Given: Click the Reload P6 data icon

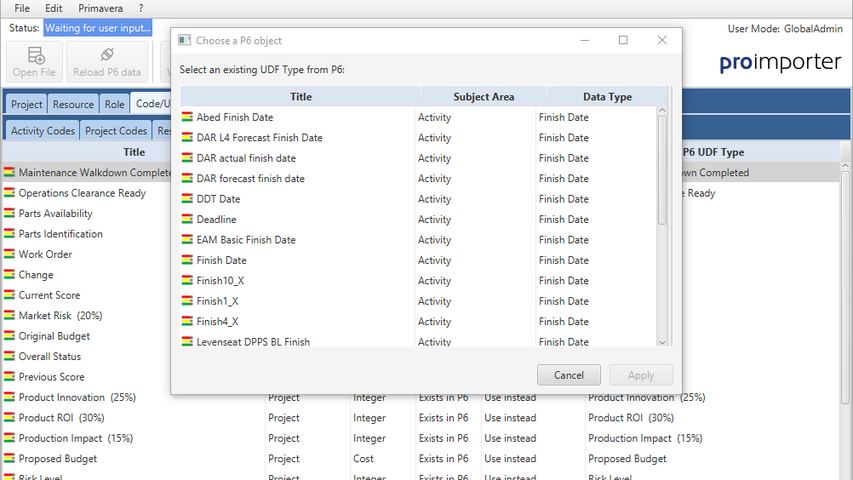Looking at the screenshot, I should click(107, 57).
